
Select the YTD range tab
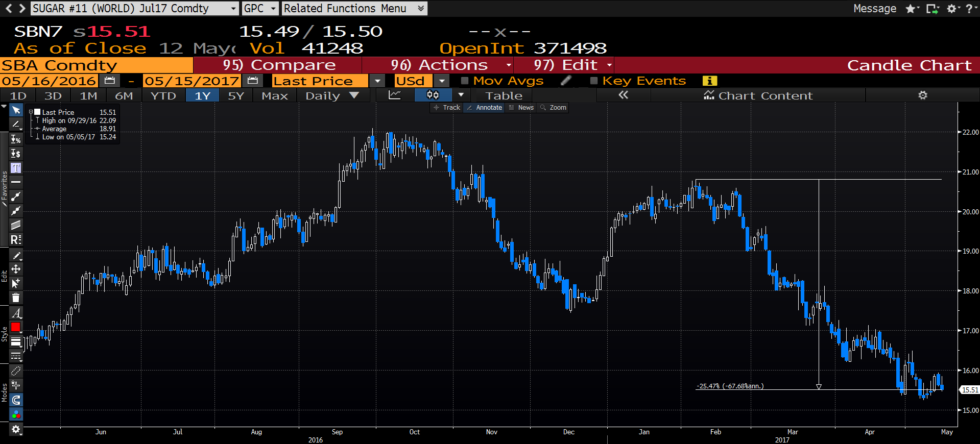(x=163, y=95)
